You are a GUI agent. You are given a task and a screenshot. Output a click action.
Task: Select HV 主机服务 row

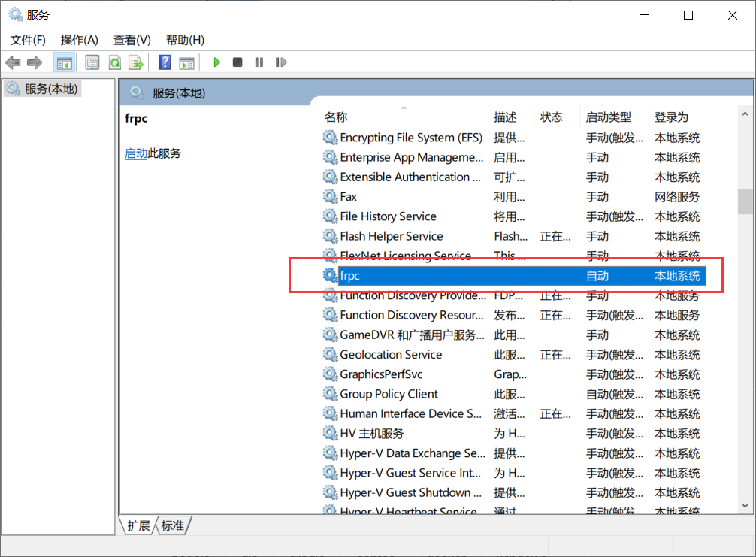[x=513, y=434]
